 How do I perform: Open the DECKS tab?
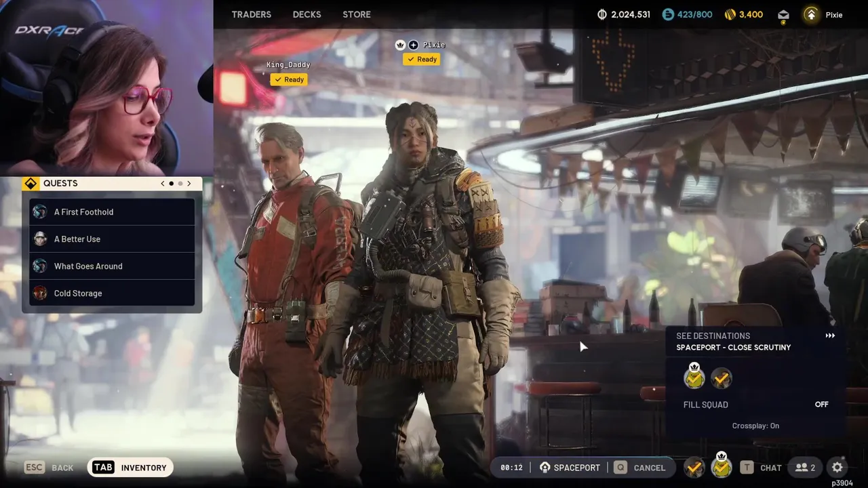(x=307, y=14)
